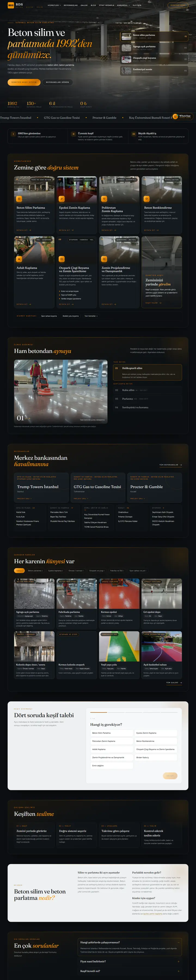Screen dimensions: 196x980
Task: Expand the Kurumsal nav dropdown
Action: coord(123,5)
